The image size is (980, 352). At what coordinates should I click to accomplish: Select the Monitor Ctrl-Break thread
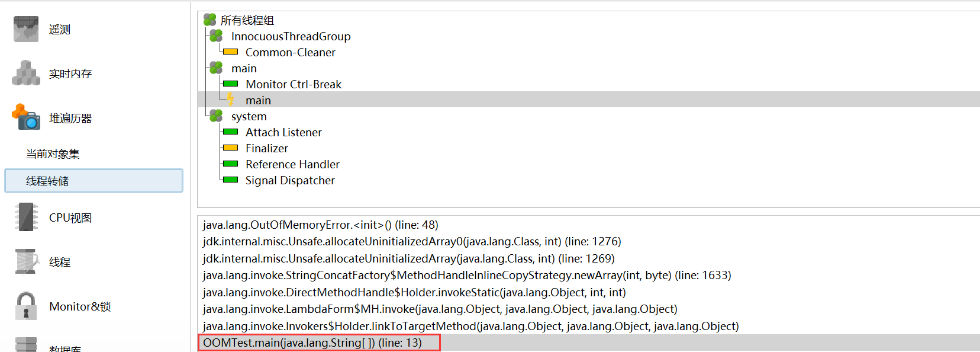coord(294,85)
